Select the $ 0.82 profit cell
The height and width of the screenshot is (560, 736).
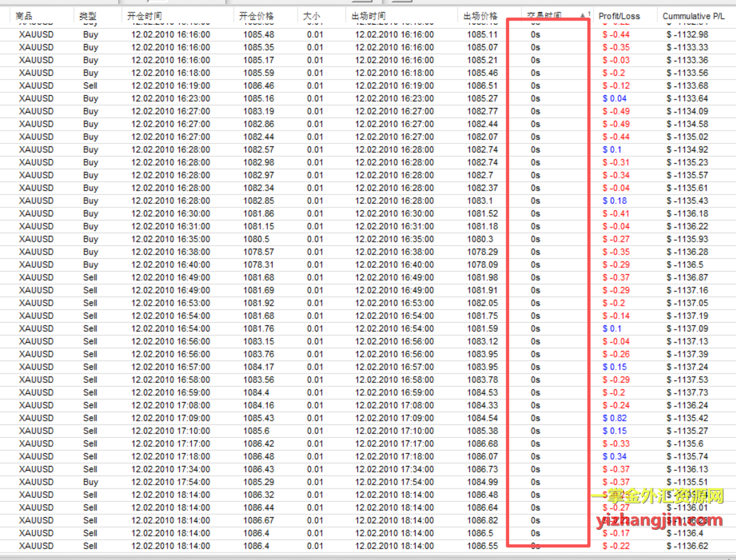pyautogui.click(x=615, y=418)
